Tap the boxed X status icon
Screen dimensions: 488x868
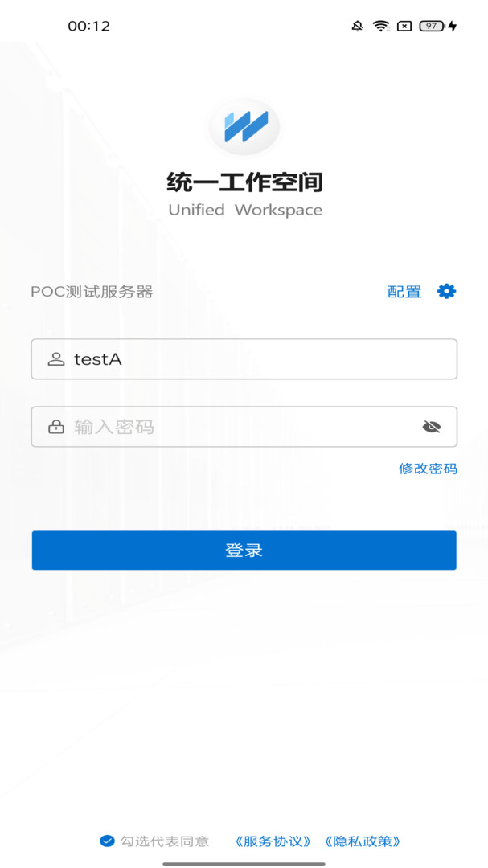point(404,26)
